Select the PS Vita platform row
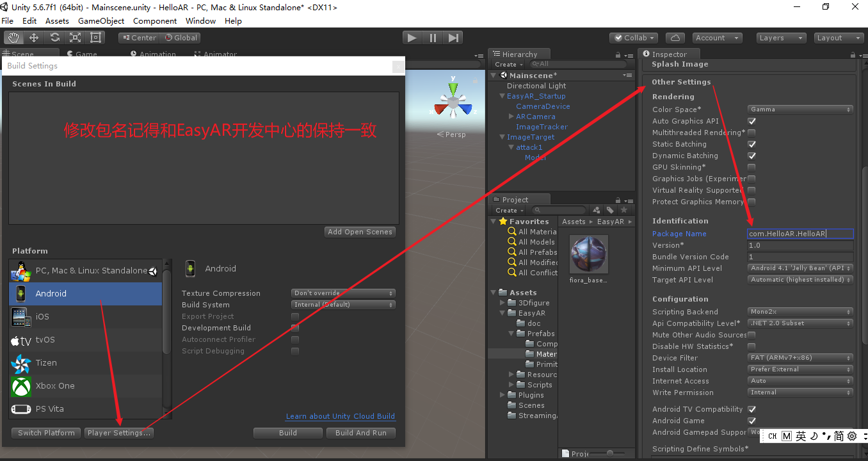 pos(85,408)
